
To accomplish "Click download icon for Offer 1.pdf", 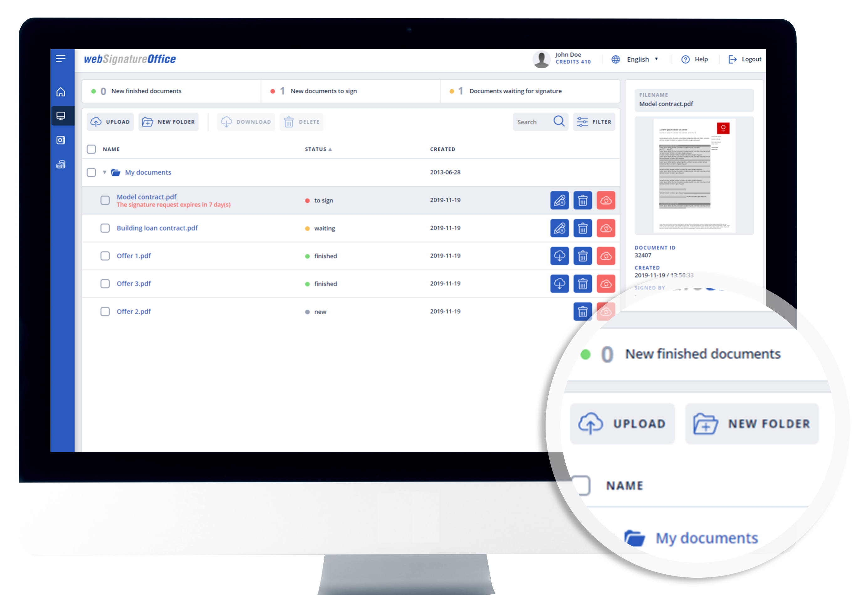I will (x=559, y=256).
